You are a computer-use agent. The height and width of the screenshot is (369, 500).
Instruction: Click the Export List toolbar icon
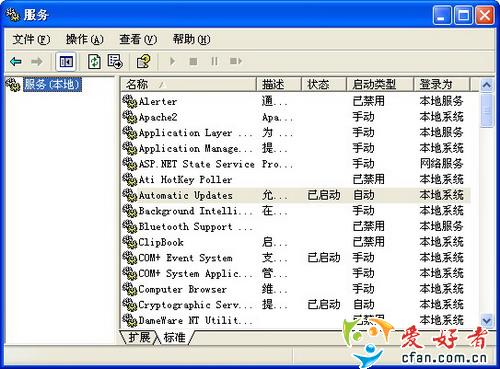[115, 62]
